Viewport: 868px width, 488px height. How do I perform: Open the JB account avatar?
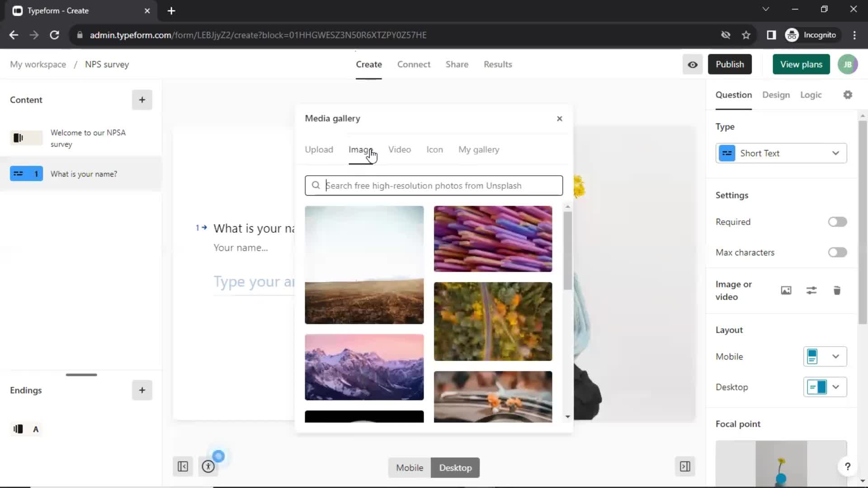848,65
